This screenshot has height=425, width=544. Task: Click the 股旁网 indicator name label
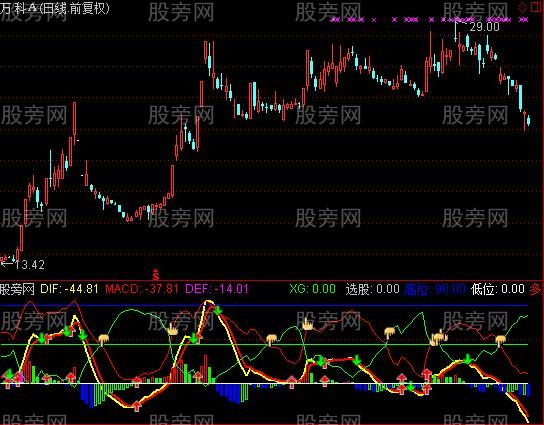point(17,289)
